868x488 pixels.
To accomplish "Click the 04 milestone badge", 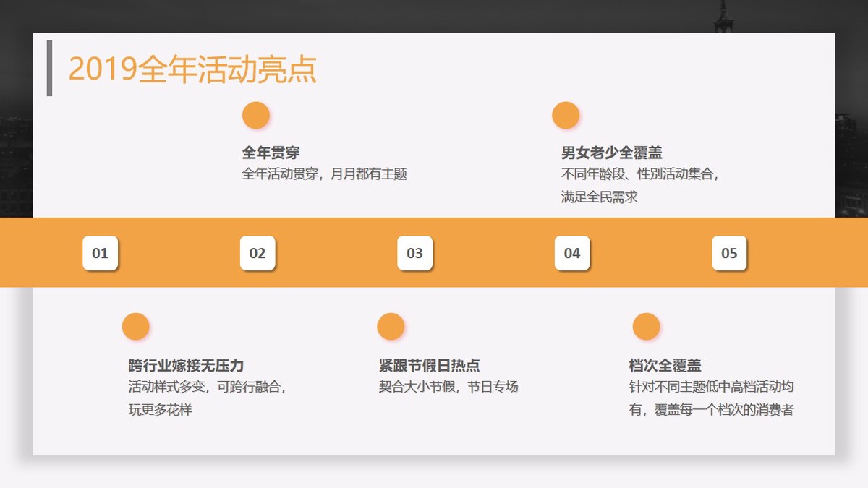I will point(571,253).
